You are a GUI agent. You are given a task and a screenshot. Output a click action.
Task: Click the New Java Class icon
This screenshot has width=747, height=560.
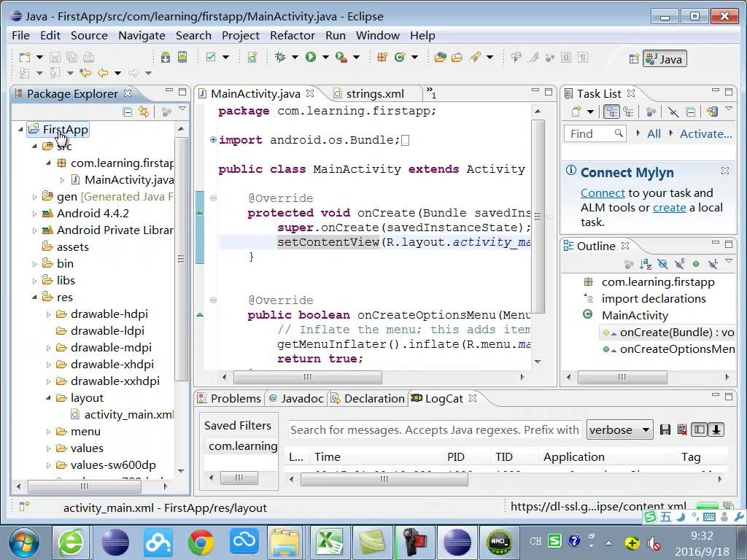399,58
